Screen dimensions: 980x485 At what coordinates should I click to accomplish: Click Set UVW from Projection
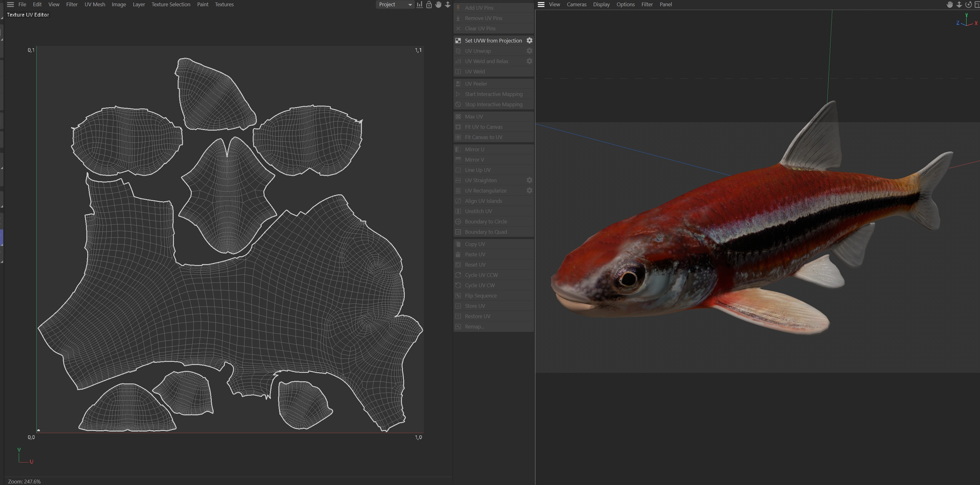(x=493, y=41)
